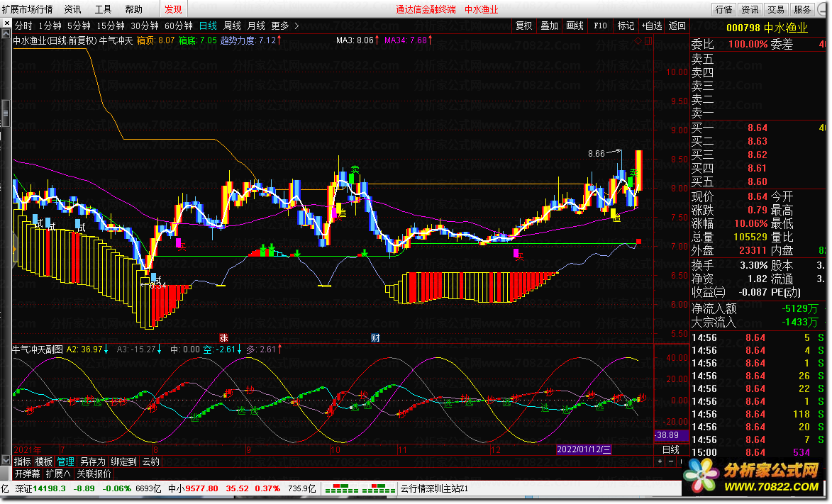
Task: Click the 返回 button
Action: click(x=677, y=26)
